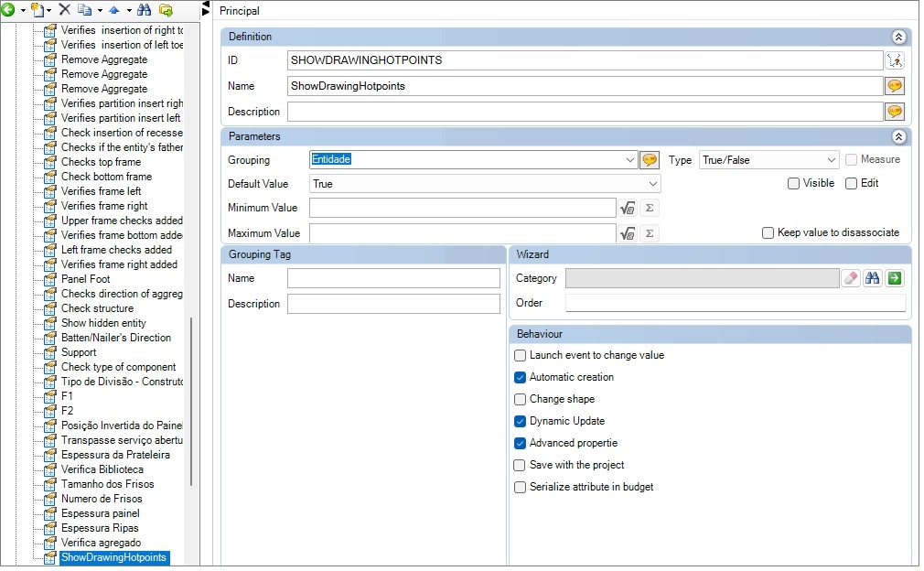Viewport: 924px width, 571px height.
Task: Uncheck Dynamic Update
Action: point(520,421)
